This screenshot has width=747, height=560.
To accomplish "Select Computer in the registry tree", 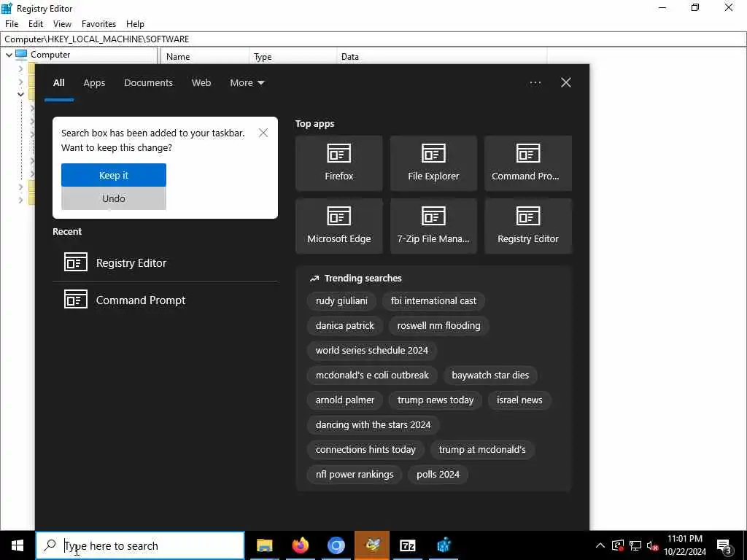I will 50,55.
